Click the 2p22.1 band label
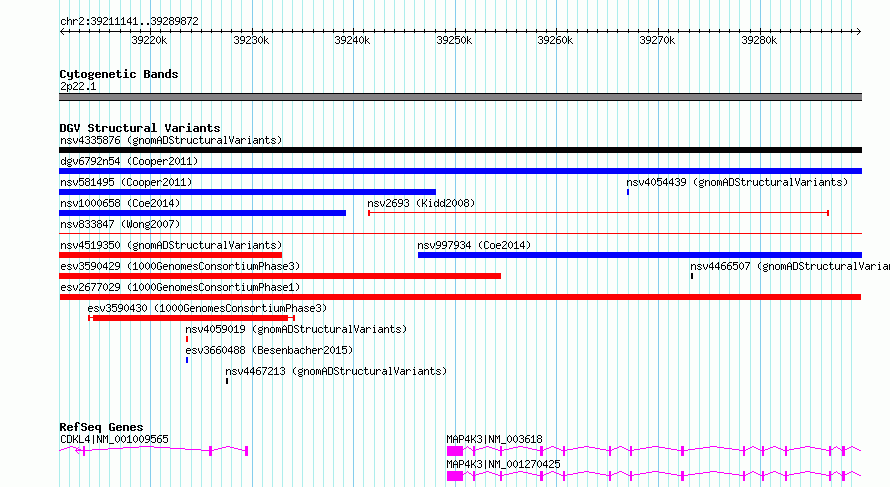 click(78, 86)
